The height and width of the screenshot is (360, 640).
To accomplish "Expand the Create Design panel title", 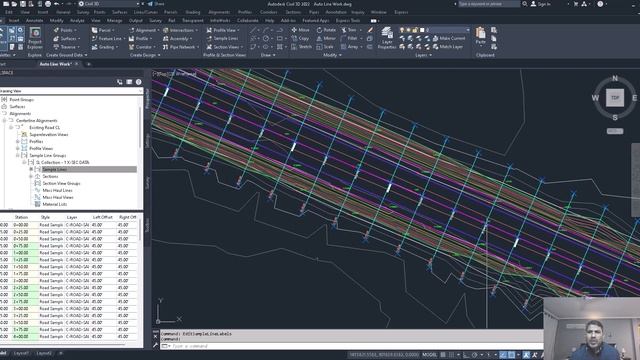I will point(145,55).
